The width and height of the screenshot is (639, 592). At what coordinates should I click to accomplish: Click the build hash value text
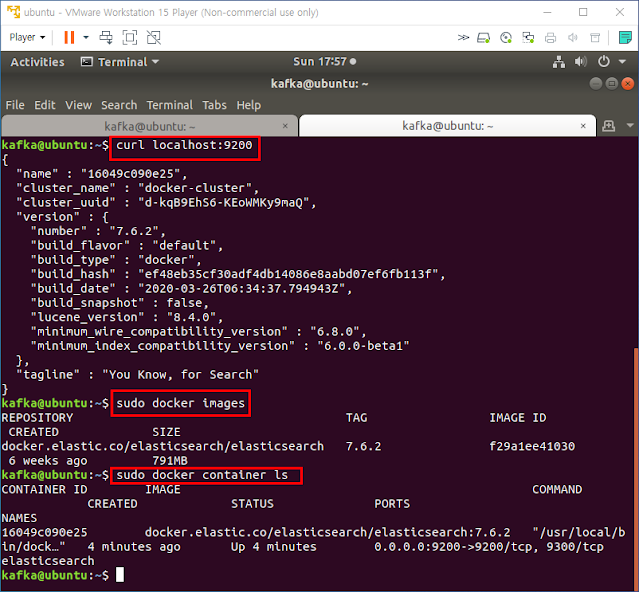coord(288,274)
